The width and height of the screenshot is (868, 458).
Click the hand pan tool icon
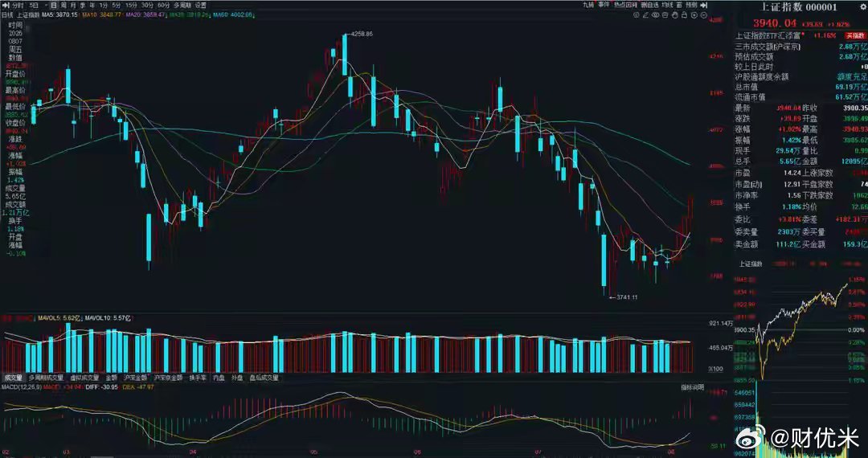point(675,15)
